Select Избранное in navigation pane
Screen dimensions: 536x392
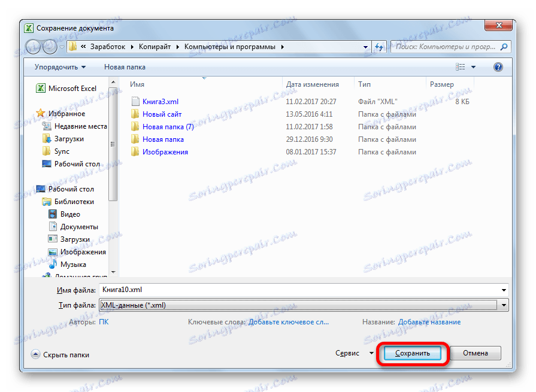(x=61, y=113)
